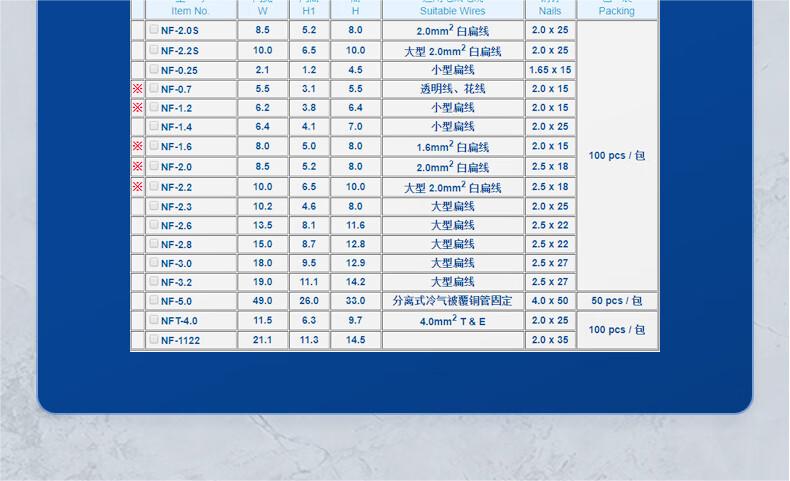Click the red mark beside NF-0.7
This screenshot has width=790, height=481.
[138, 89]
